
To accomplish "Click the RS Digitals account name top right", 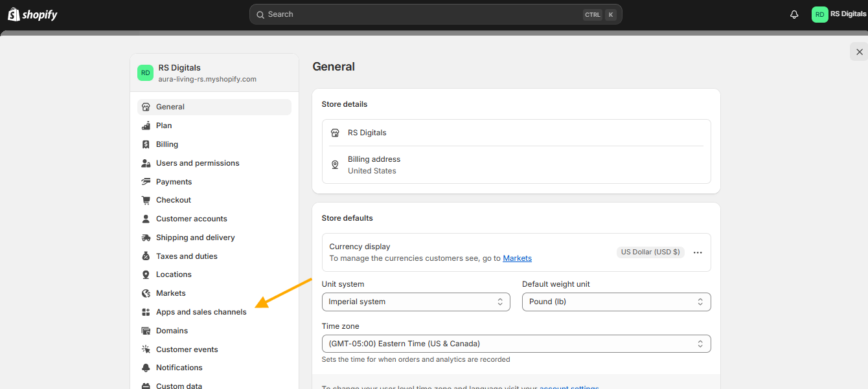I will click(x=849, y=14).
